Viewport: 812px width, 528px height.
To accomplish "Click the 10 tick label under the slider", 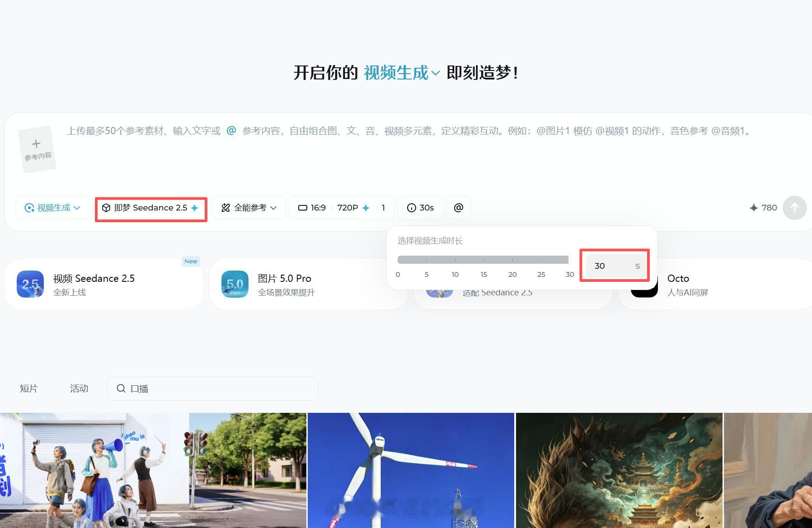I will click(x=455, y=275).
